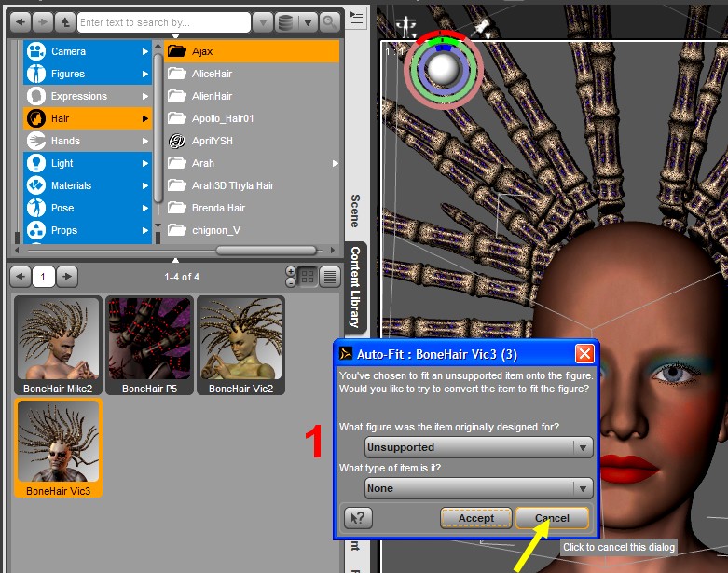The image size is (728, 573).
Task: Open the search history dropdown arrow
Action: [x=263, y=22]
